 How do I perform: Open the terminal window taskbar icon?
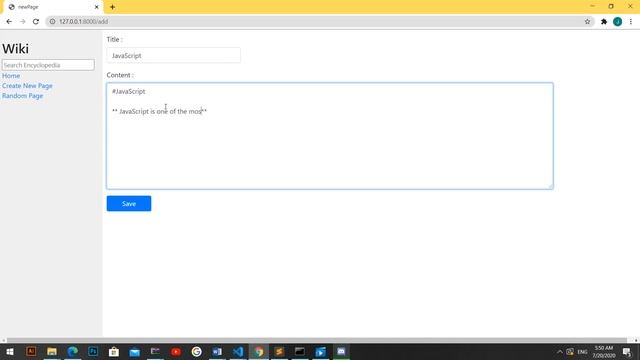[300, 351]
